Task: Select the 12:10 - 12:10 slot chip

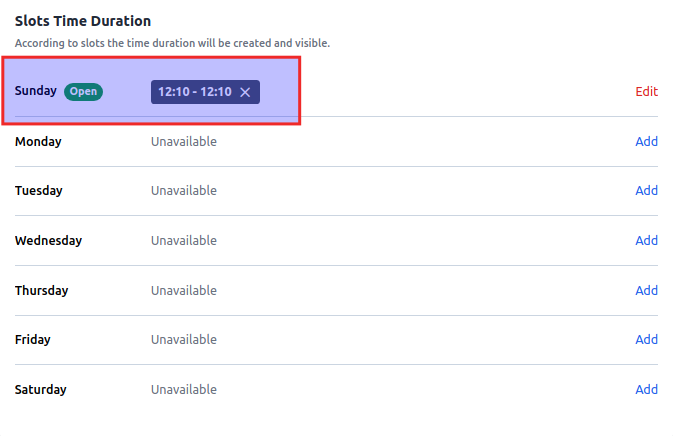Action: 194,92
